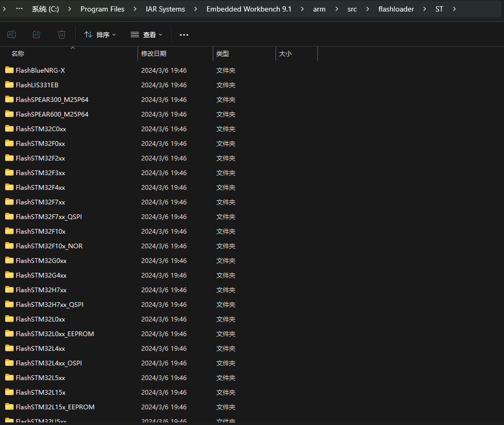504x425 pixels.
Task: Navigate to Embedded Workbench 9.1 breadcrumb
Action: (249, 9)
